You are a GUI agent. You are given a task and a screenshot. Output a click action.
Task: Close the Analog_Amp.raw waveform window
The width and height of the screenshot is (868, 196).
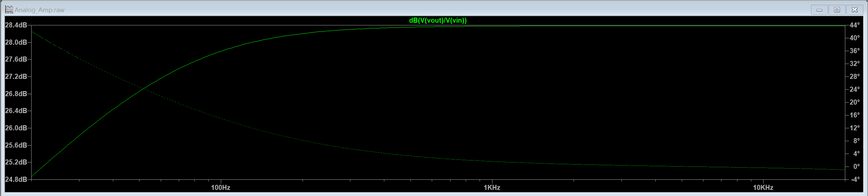[x=854, y=10]
